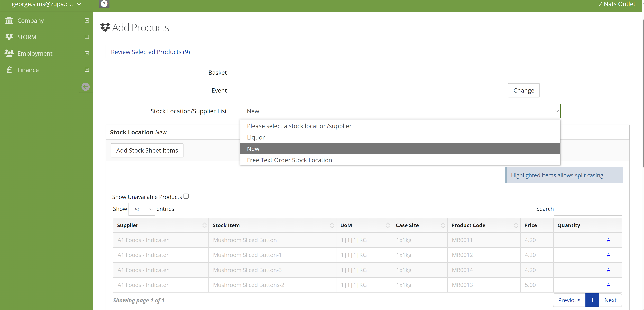Collapse sidebar with the back arrow icon
The image size is (644, 310).
(x=86, y=87)
